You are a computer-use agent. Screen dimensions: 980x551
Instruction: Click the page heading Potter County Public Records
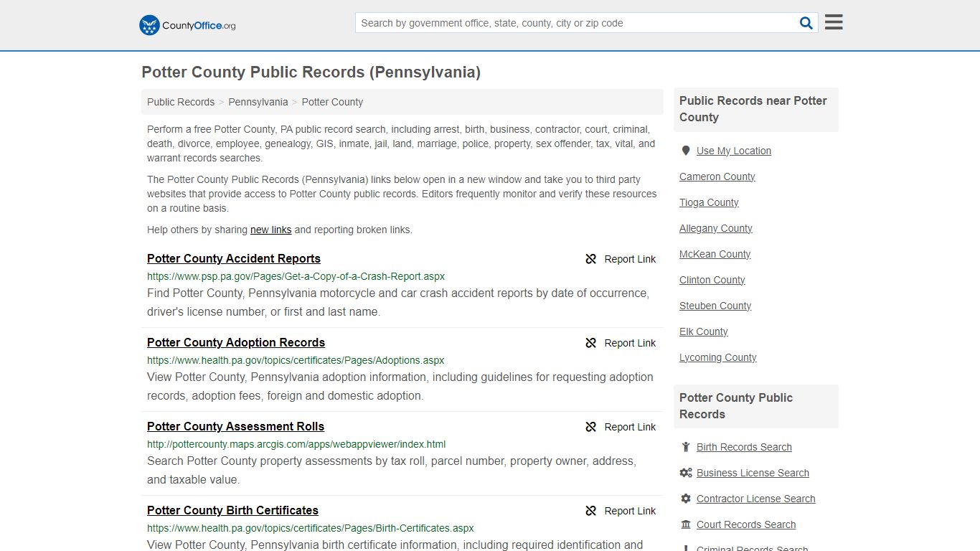pos(311,72)
